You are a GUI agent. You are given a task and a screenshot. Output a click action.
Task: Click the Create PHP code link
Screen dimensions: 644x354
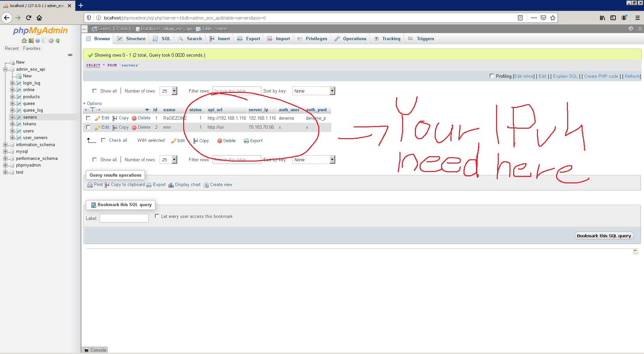click(601, 76)
